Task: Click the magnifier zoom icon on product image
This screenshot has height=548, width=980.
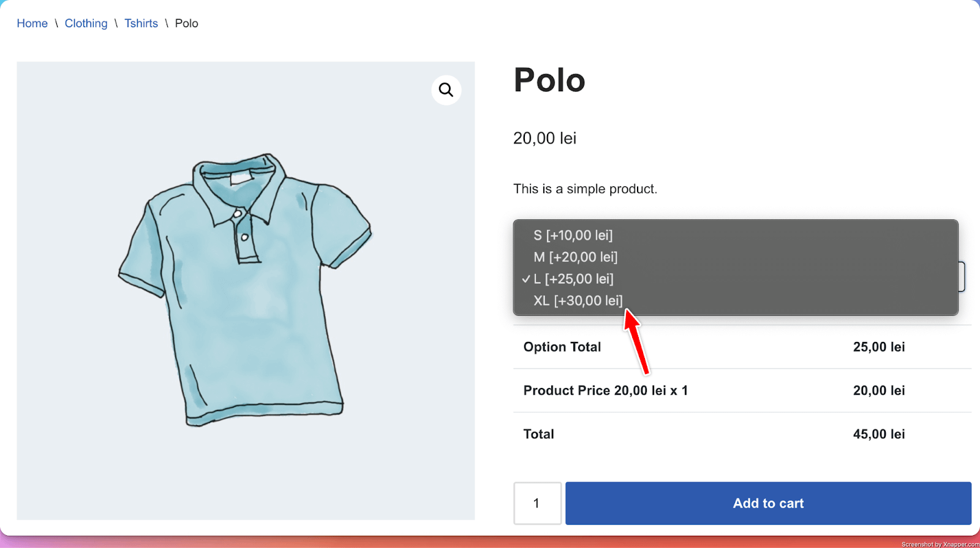Action: (x=446, y=90)
